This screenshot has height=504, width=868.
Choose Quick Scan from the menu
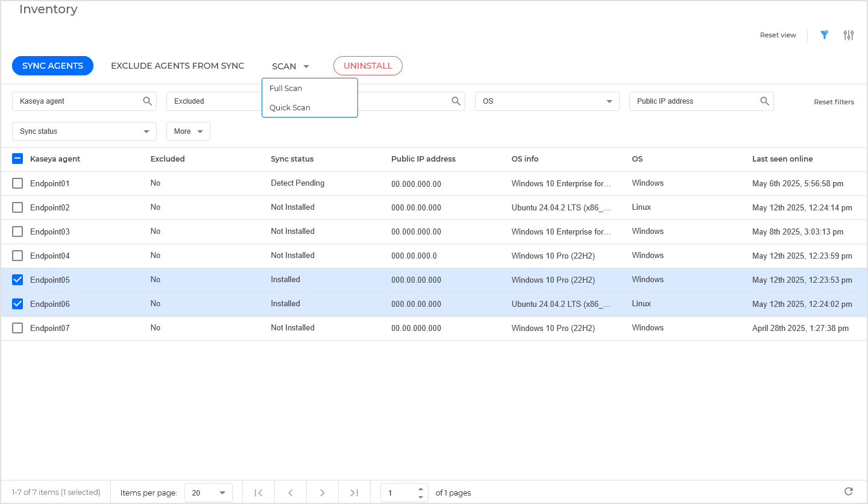[290, 108]
